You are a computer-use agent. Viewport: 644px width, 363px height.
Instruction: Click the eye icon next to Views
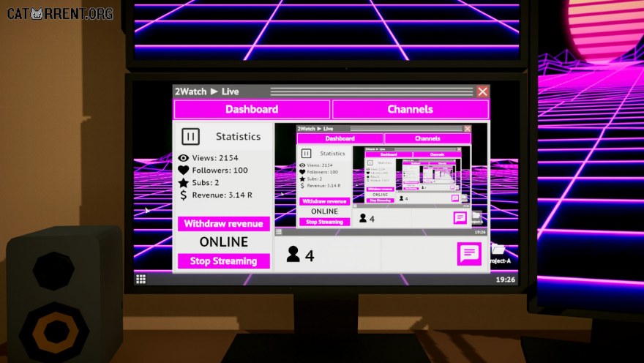[x=183, y=157]
